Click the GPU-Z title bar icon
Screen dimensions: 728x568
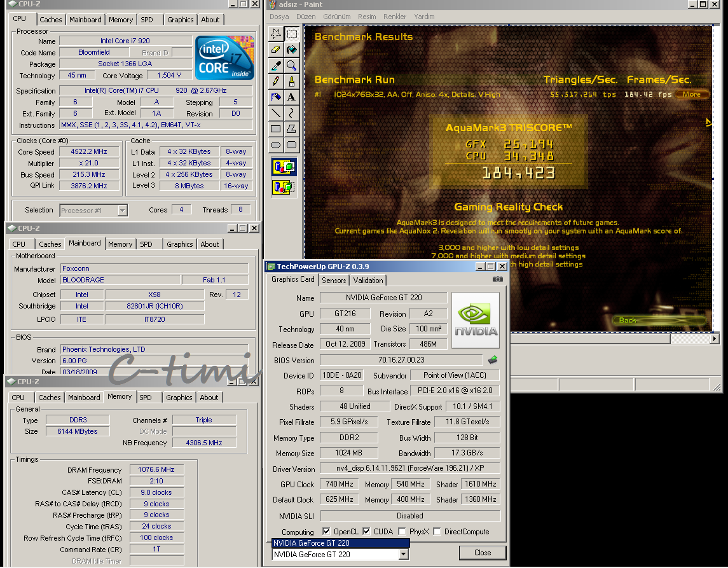pyautogui.click(x=271, y=266)
